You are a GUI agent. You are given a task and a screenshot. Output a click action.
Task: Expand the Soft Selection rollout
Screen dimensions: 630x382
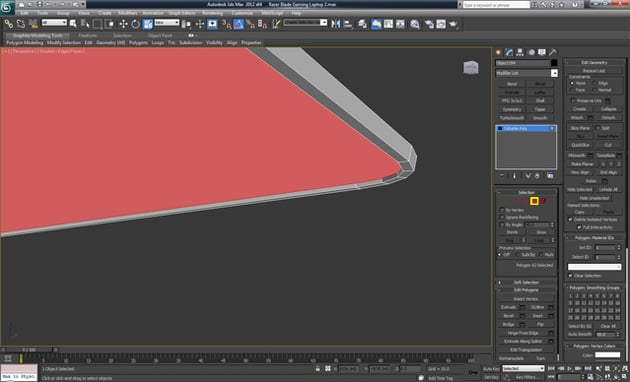pyautogui.click(x=526, y=282)
